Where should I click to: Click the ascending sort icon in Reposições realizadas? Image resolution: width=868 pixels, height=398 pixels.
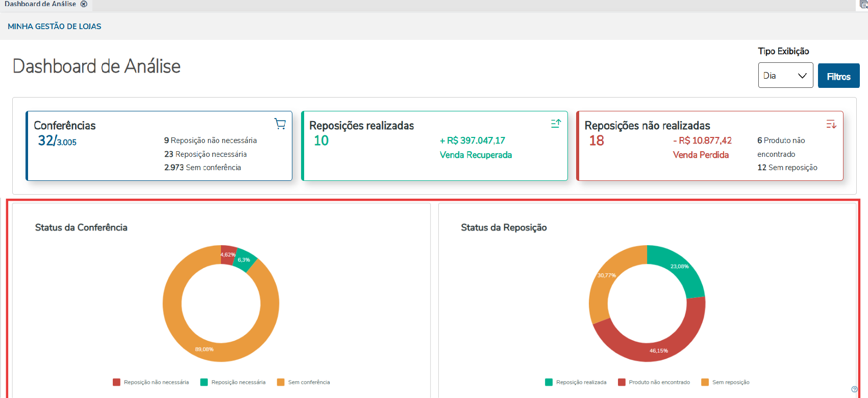coord(556,124)
